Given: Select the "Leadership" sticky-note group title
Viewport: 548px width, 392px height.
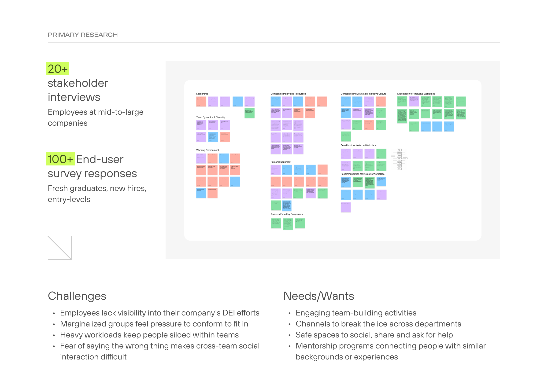Looking at the screenshot, I should pyautogui.click(x=202, y=94).
